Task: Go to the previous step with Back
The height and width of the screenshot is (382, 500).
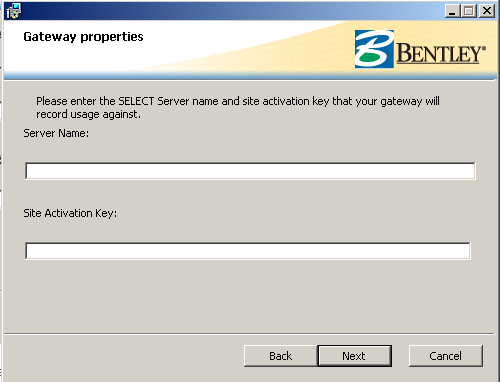Action: click(281, 356)
